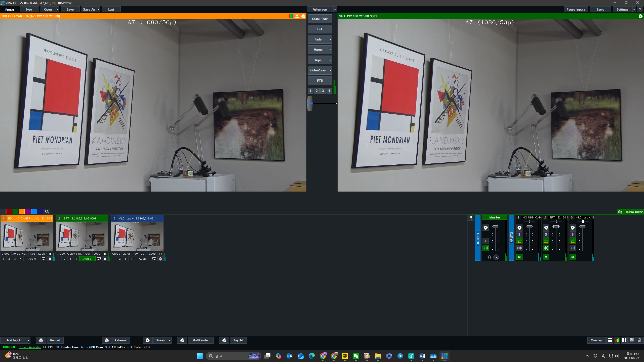Select overlay channel 4 under FTB
Screen dimensions: 644x362
click(x=329, y=90)
